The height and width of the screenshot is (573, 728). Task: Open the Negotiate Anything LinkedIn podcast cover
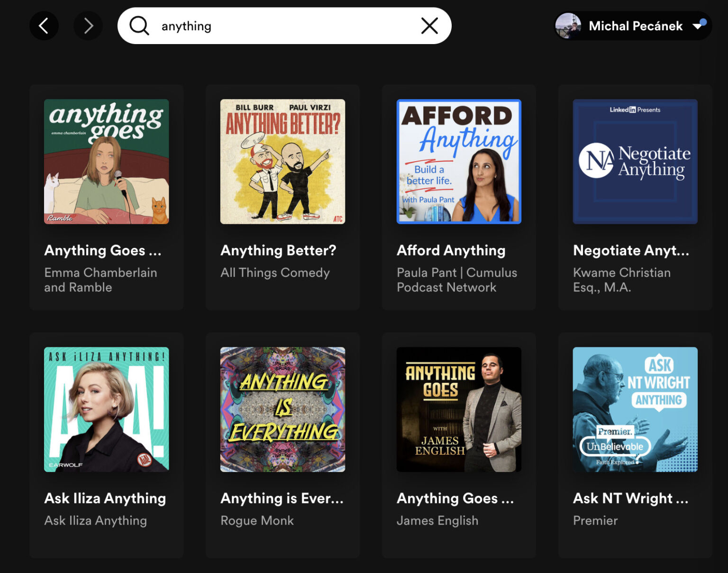(x=635, y=162)
